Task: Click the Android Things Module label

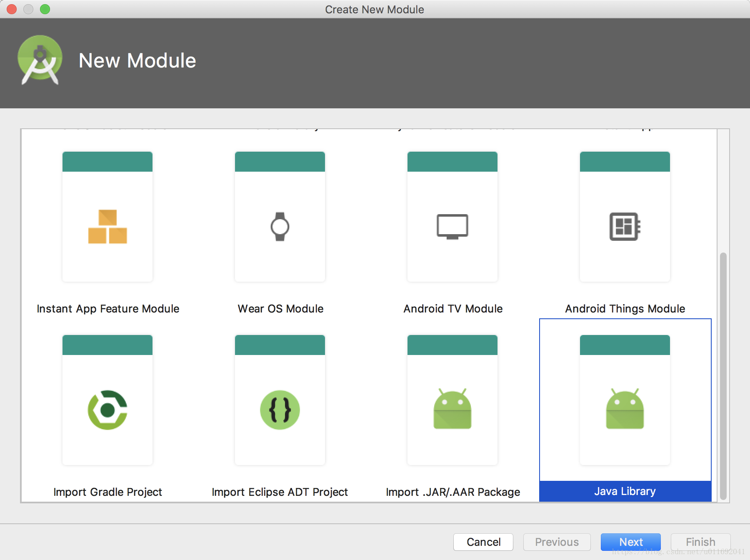Action: coord(625,309)
